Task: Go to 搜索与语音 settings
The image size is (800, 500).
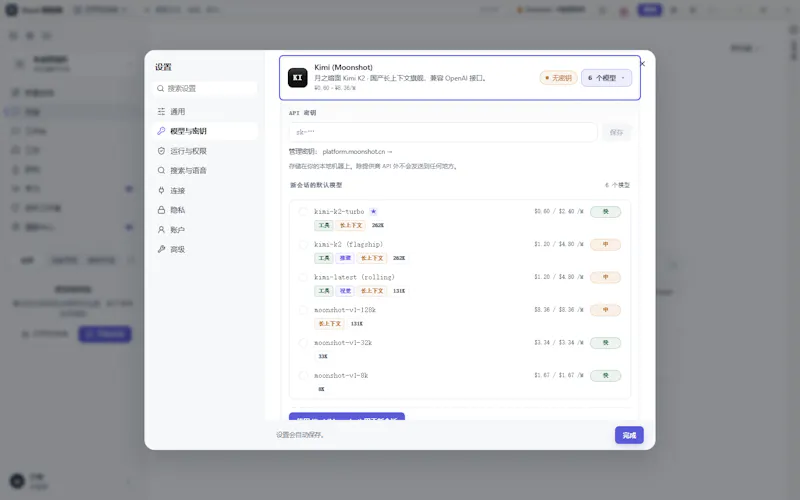Action: (x=205, y=170)
